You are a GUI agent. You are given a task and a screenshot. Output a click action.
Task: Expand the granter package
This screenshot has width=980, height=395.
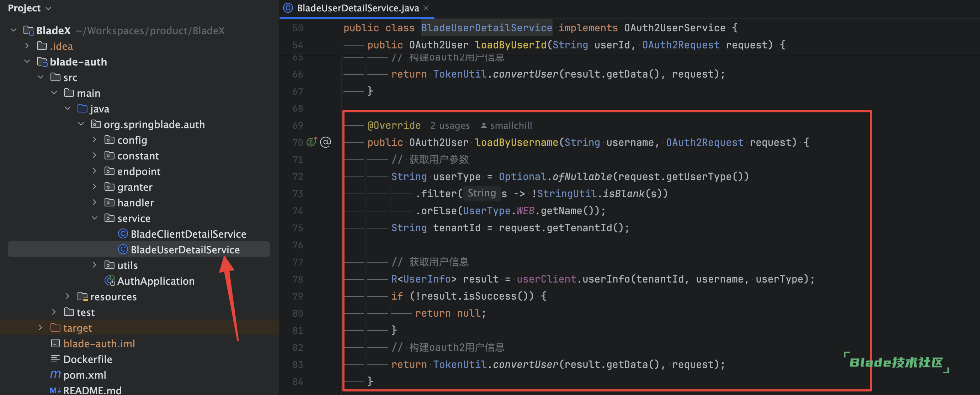pyautogui.click(x=95, y=186)
